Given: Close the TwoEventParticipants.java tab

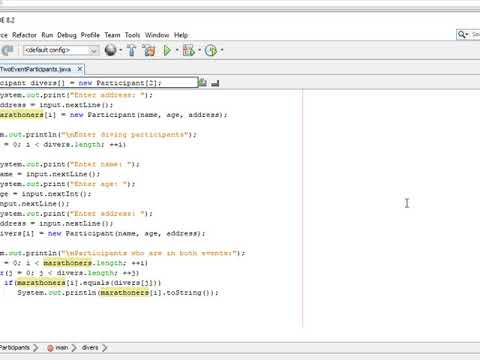Looking at the screenshot, I should pyautogui.click(x=80, y=69).
